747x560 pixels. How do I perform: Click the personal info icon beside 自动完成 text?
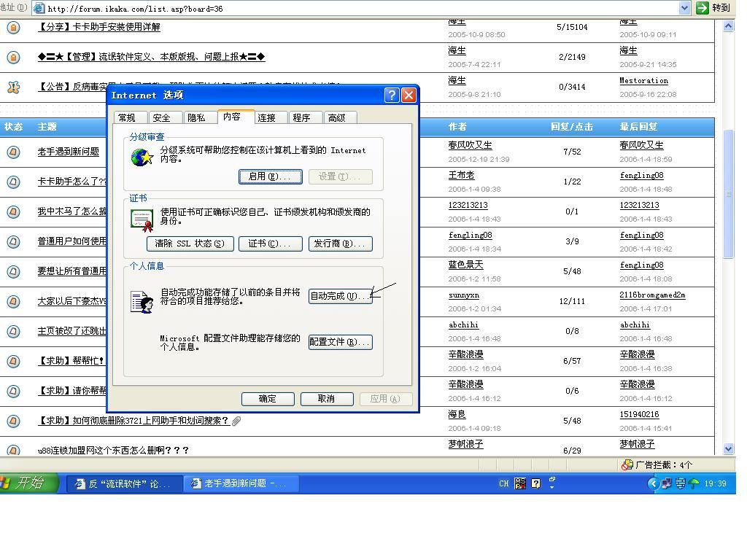(142, 302)
